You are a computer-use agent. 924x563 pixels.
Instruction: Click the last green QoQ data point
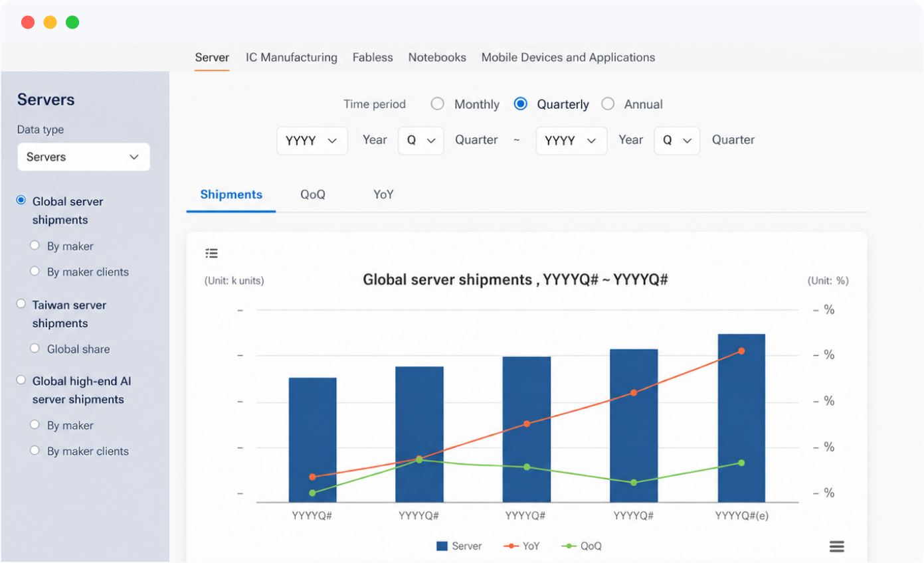(x=741, y=463)
